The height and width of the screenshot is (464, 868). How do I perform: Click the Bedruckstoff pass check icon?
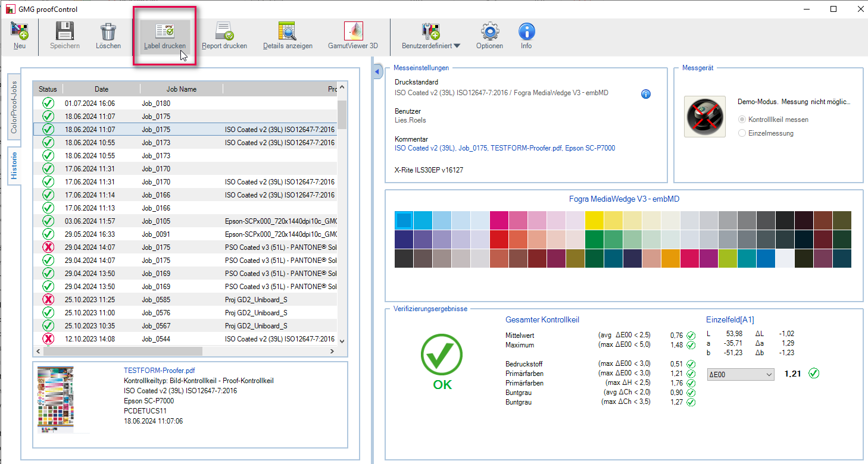(x=691, y=364)
